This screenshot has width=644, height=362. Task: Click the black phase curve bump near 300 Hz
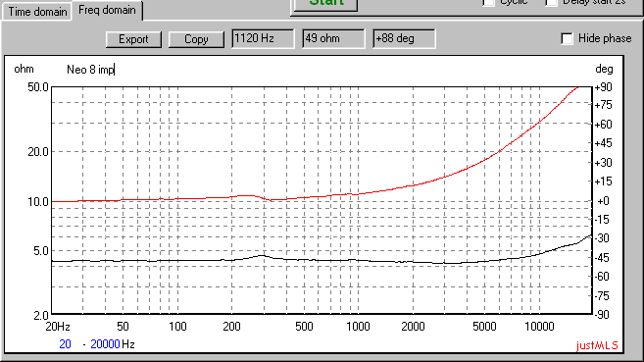(262, 256)
